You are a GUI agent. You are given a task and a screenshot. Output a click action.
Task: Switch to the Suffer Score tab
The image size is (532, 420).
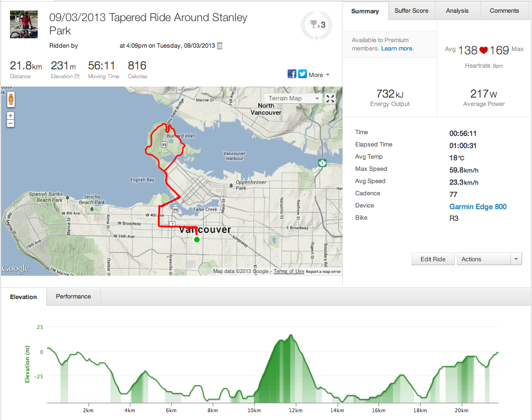[412, 11]
